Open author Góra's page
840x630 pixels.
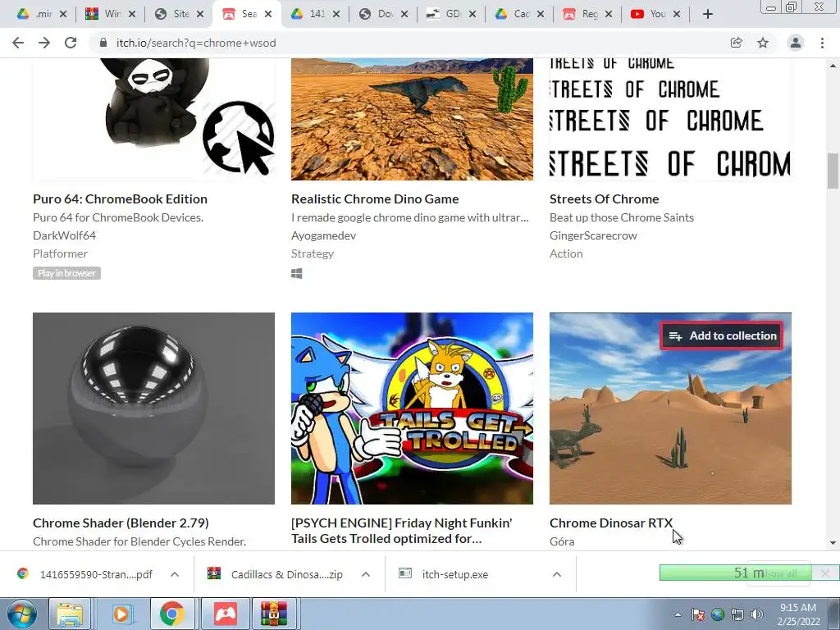[x=562, y=541]
